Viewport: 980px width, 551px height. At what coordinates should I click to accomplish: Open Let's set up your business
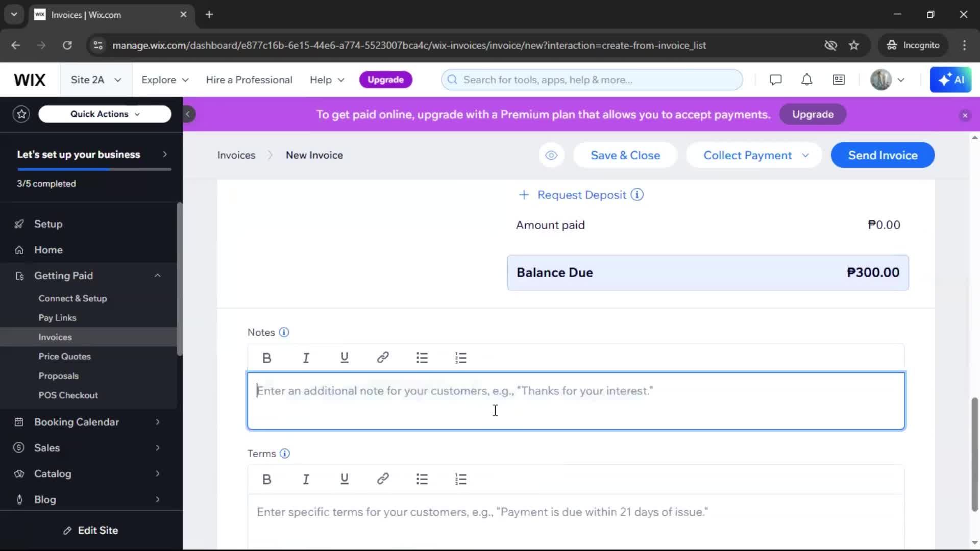91,155
